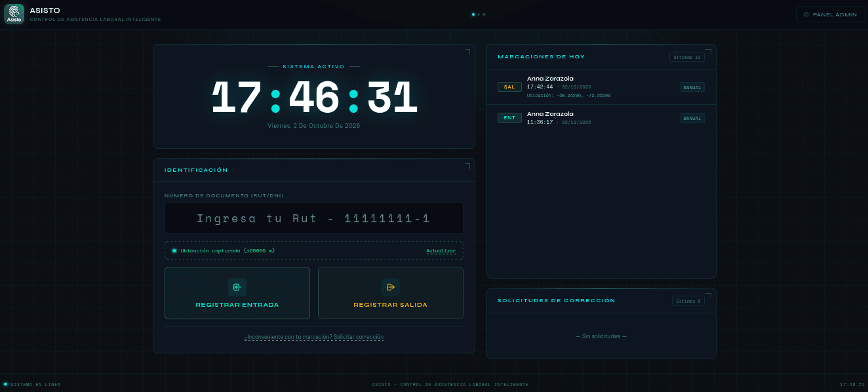Click the Identificación panel header
The image size is (868, 392).
pos(196,170)
